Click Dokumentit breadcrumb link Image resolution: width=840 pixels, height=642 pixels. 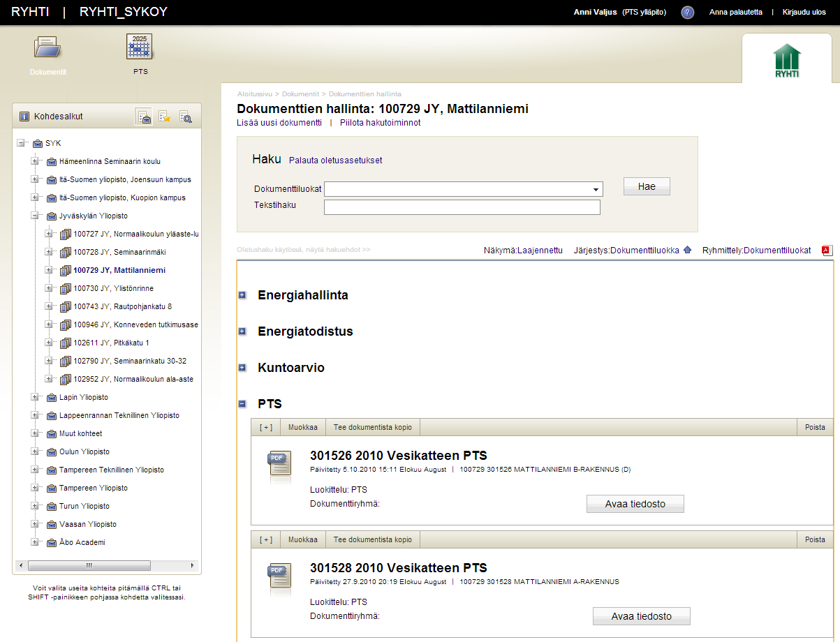pyautogui.click(x=301, y=94)
